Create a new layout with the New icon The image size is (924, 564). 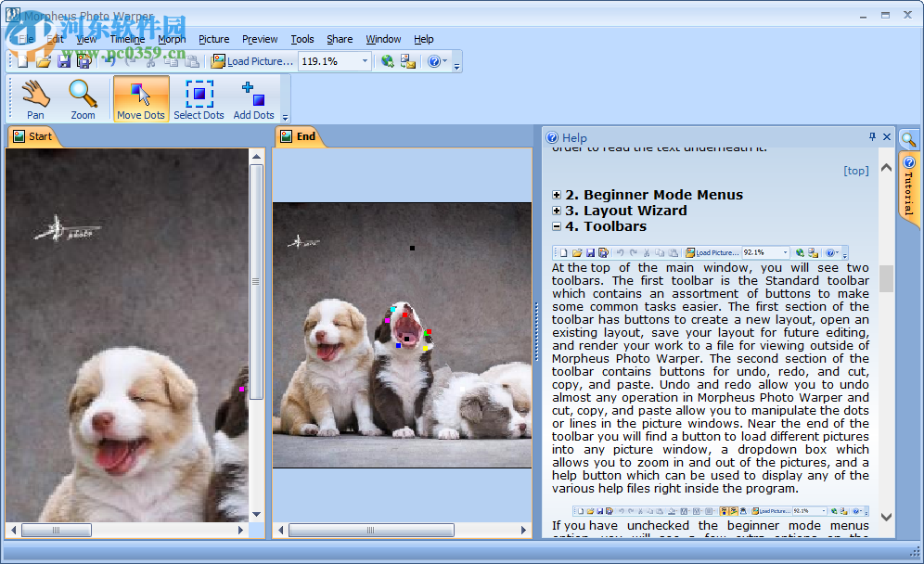20,61
